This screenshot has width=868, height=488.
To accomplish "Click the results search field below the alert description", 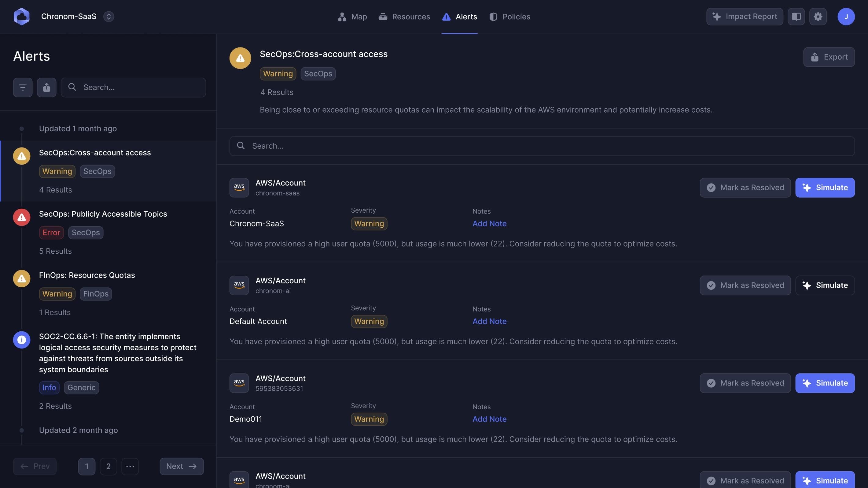I will pos(542,146).
